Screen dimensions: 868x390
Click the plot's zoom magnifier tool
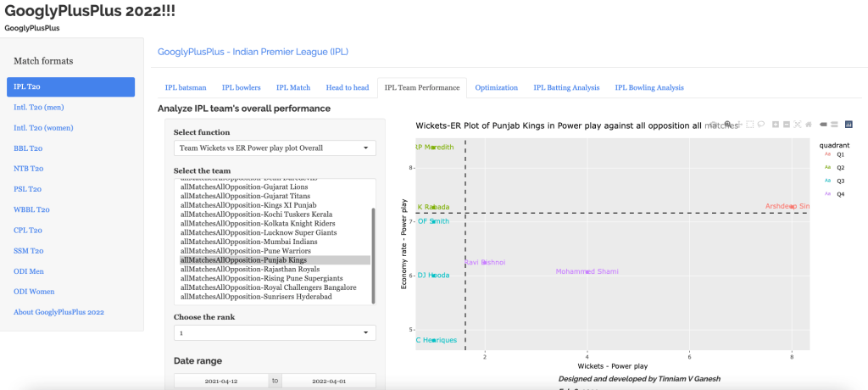pos(727,125)
